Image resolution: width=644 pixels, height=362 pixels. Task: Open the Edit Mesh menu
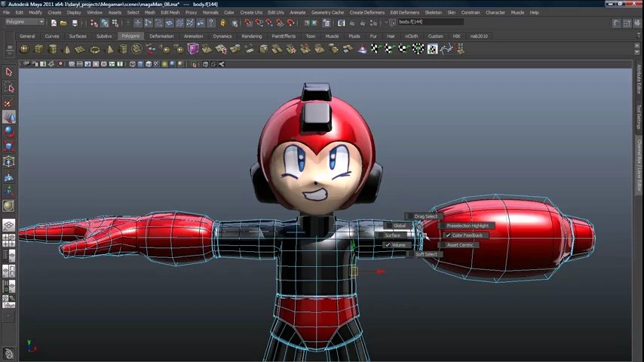point(170,12)
